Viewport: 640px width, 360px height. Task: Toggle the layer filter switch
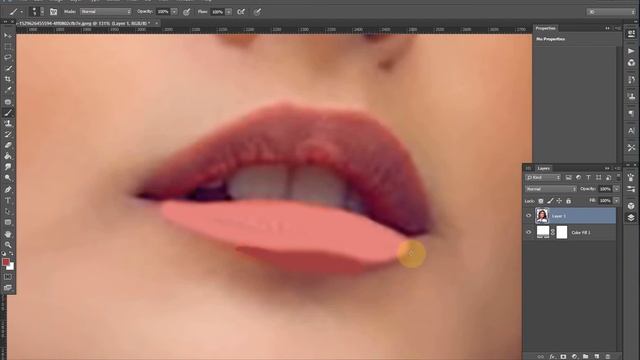point(618,177)
